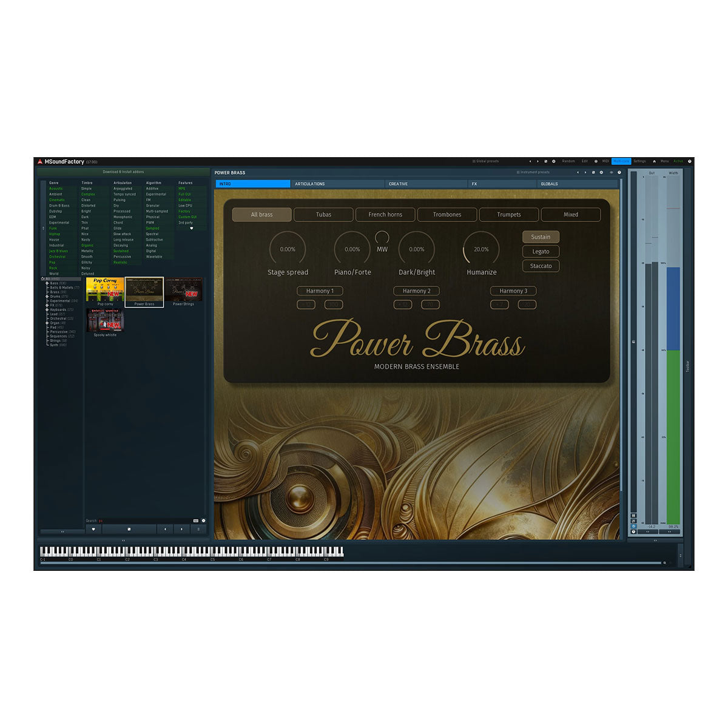Image resolution: width=728 pixels, height=728 pixels.
Task: Select the French horns section button
Action: [385, 215]
